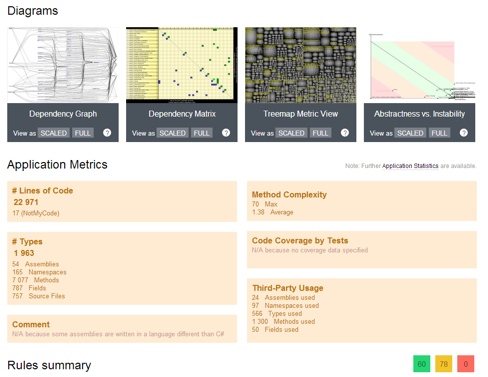
Task: Select the types count '1 963'
Action: pyautogui.click(x=24, y=253)
